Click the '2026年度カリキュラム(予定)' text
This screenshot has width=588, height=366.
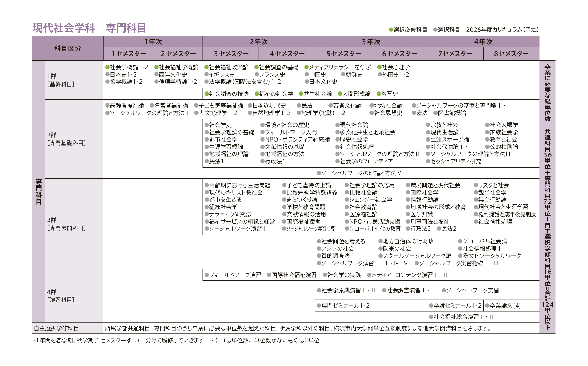click(502, 30)
